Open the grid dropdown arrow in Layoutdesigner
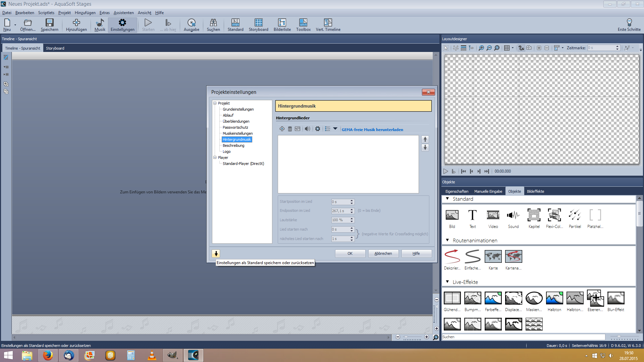This screenshot has height=362, width=644. pyautogui.click(x=513, y=48)
